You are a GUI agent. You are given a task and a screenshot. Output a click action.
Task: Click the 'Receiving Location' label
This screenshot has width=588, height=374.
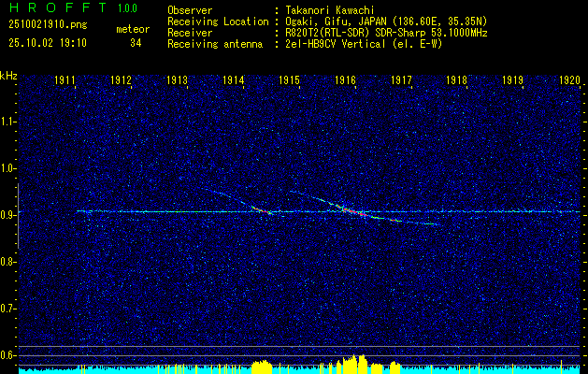[x=218, y=22]
